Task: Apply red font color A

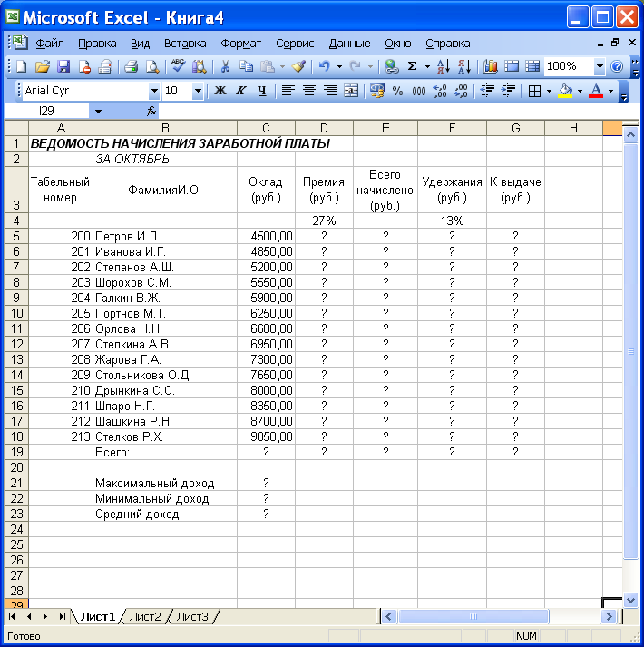Action: click(x=596, y=91)
